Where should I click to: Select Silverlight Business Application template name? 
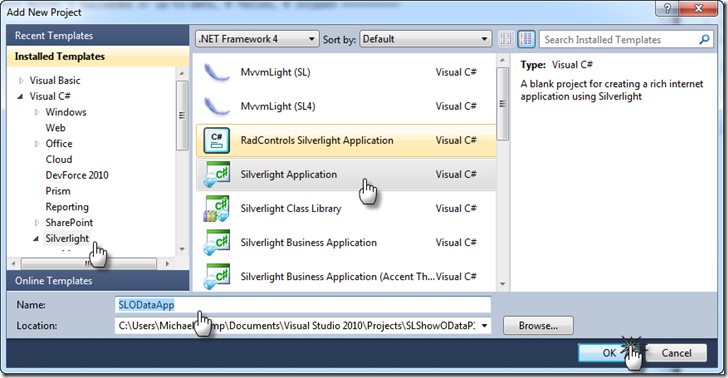(308, 242)
